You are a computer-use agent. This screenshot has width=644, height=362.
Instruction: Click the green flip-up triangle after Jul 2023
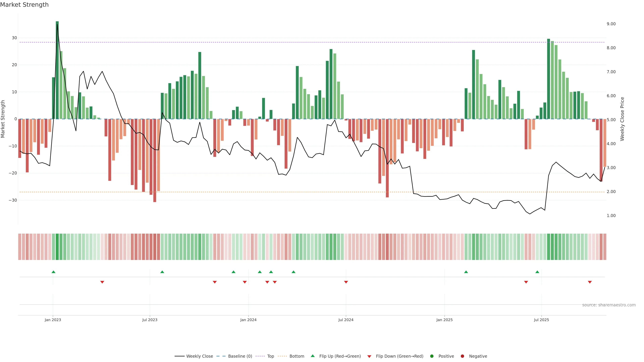coord(162,272)
